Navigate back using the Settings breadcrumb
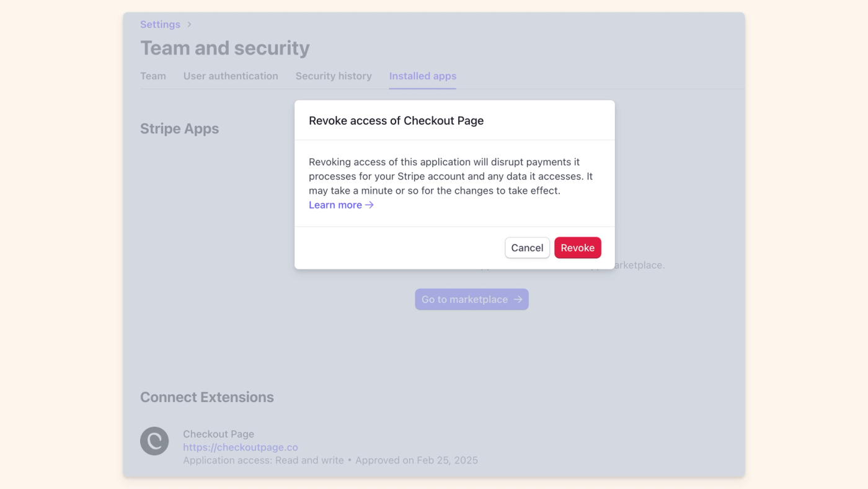The height and width of the screenshot is (489, 868). pos(160,24)
